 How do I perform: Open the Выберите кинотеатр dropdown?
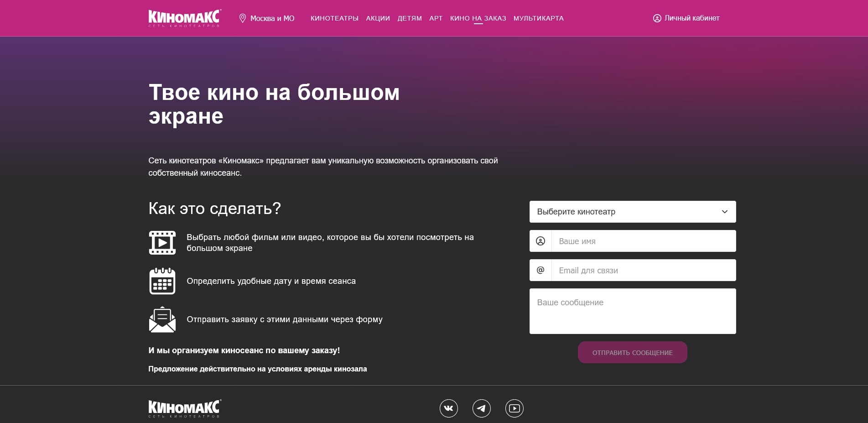pos(632,211)
